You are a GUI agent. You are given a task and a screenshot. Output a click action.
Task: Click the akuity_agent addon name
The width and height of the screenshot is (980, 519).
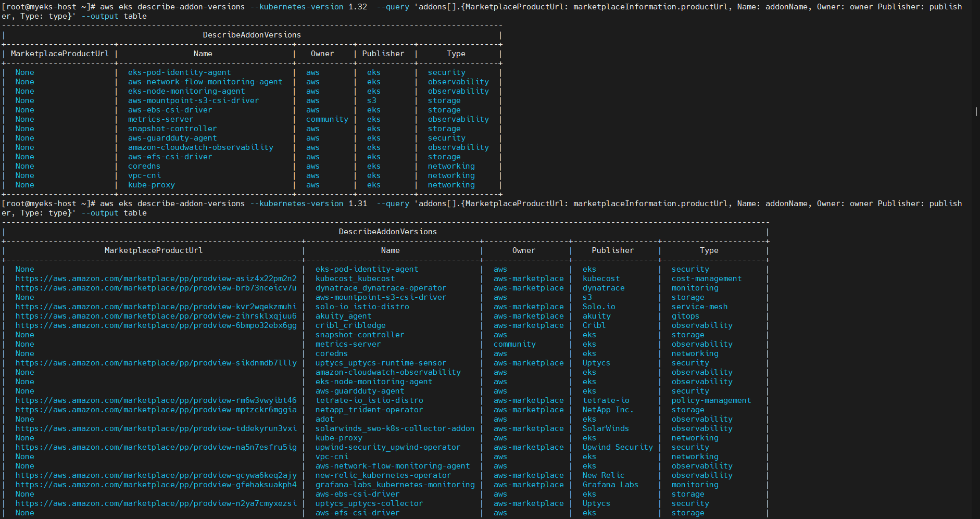(x=343, y=316)
